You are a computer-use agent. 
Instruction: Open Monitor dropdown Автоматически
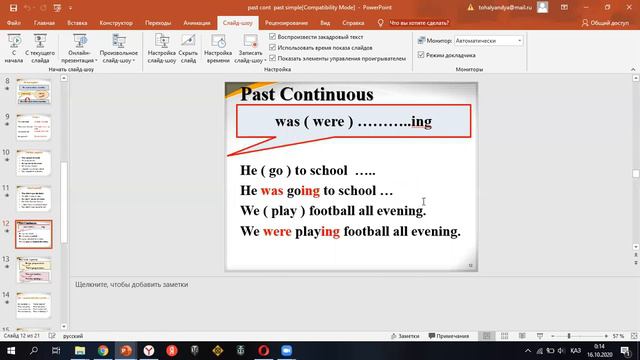[x=489, y=41]
